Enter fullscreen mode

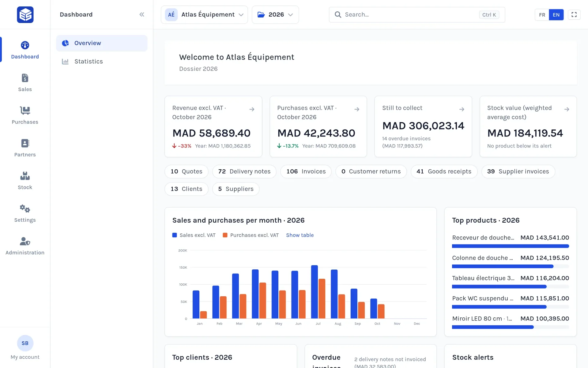click(574, 15)
